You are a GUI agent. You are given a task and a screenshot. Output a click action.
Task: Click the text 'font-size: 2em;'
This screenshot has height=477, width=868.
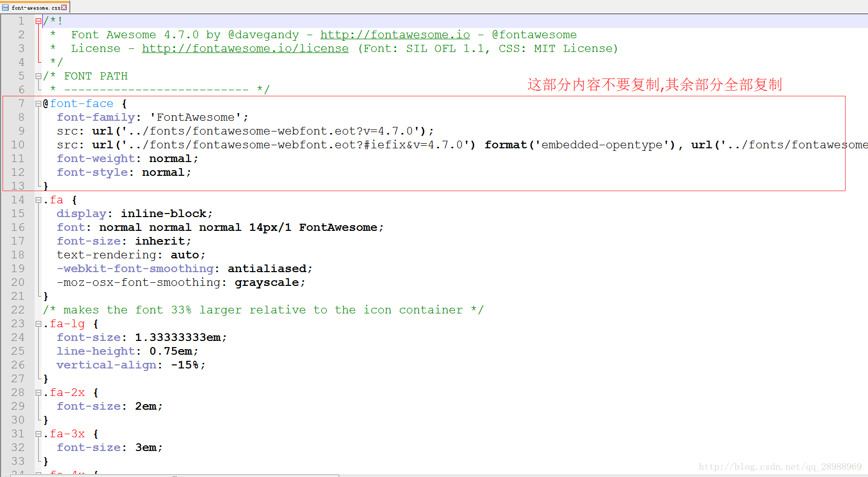[110, 406]
